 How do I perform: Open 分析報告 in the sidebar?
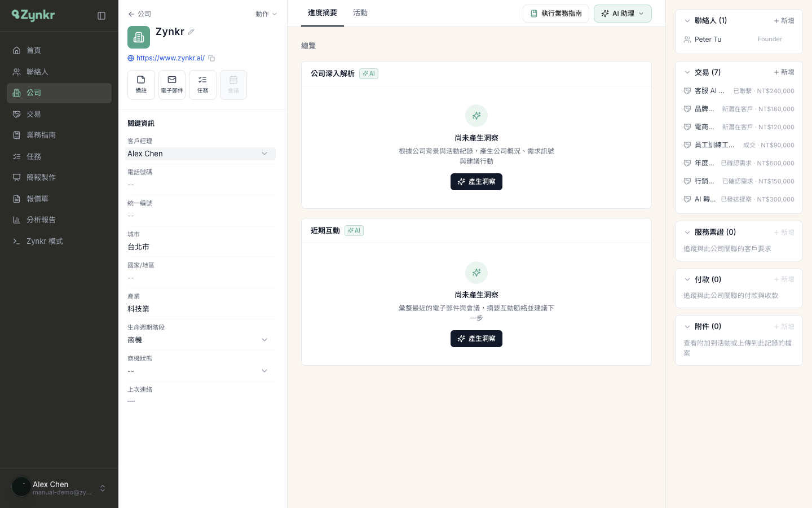(59, 220)
